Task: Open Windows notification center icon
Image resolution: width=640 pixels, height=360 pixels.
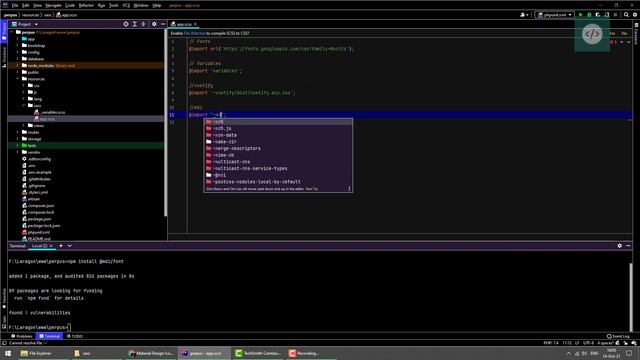Action: point(629,353)
